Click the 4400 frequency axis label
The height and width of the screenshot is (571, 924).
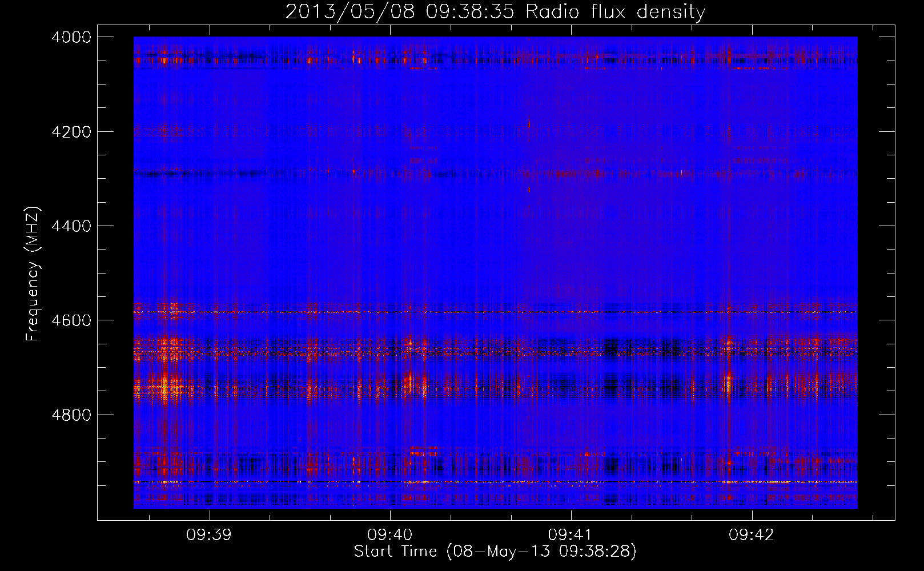pyautogui.click(x=71, y=226)
